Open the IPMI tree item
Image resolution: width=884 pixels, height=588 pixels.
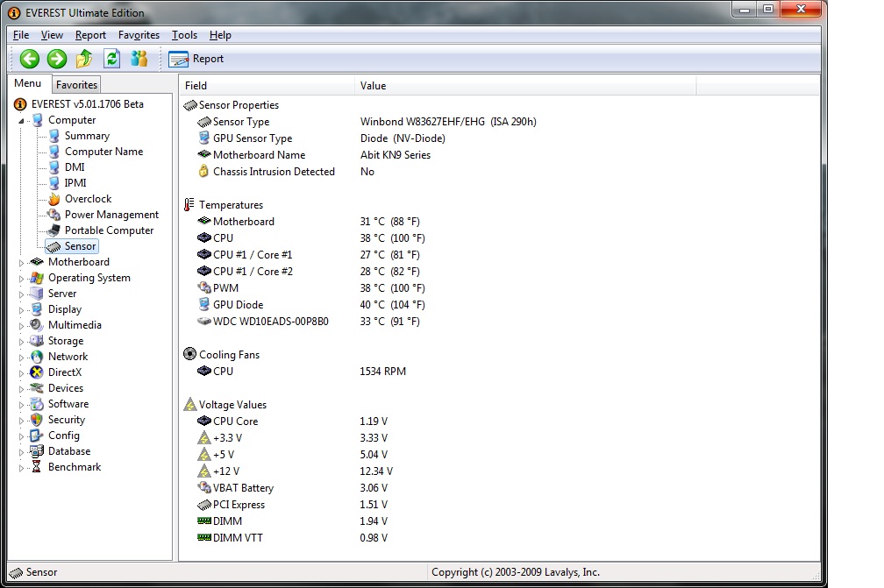pyautogui.click(x=75, y=183)
